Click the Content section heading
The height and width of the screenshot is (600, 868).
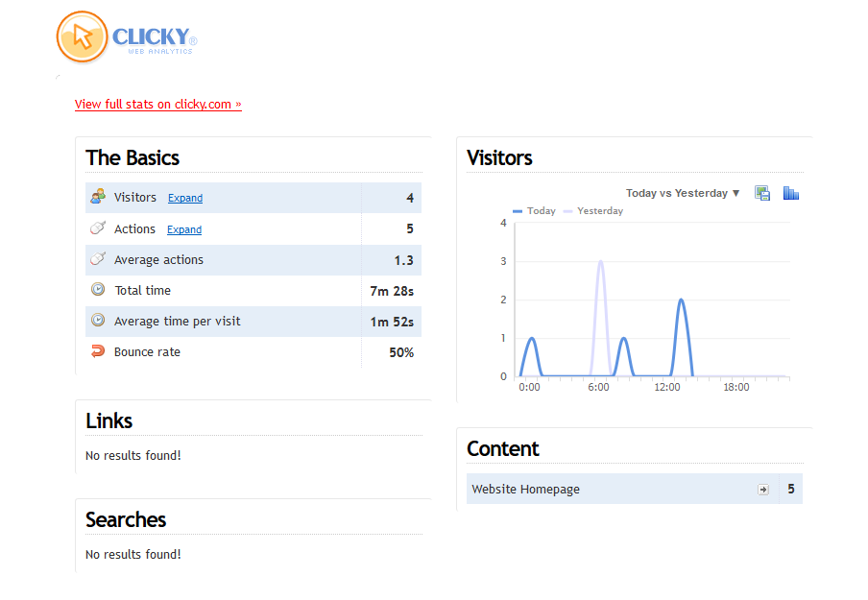coord(502,448)
